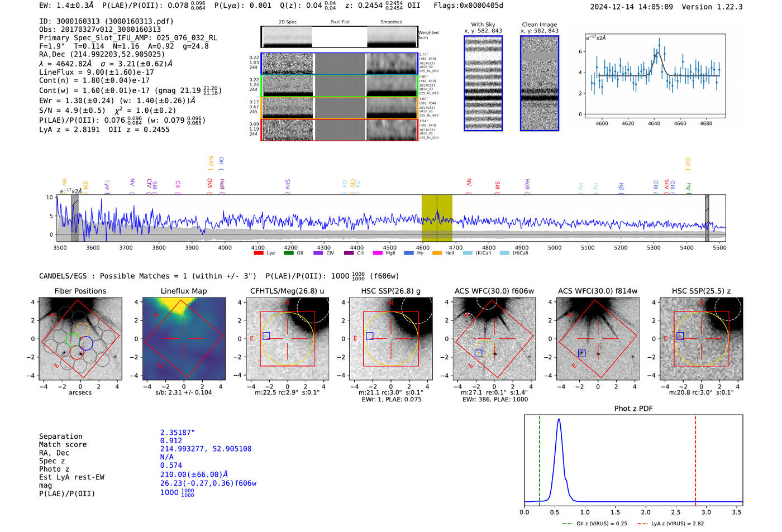Click the Match score value 0.912

pyautogui.click(x=171, y=441)
